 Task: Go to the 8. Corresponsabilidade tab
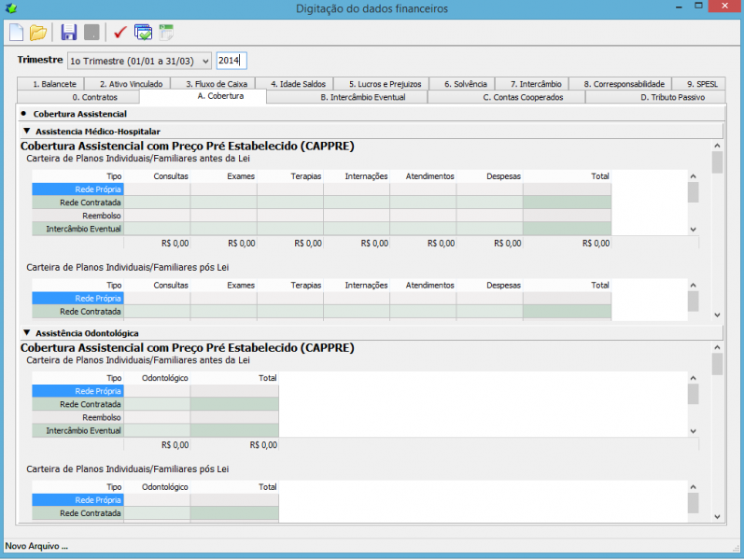point(620,83)
